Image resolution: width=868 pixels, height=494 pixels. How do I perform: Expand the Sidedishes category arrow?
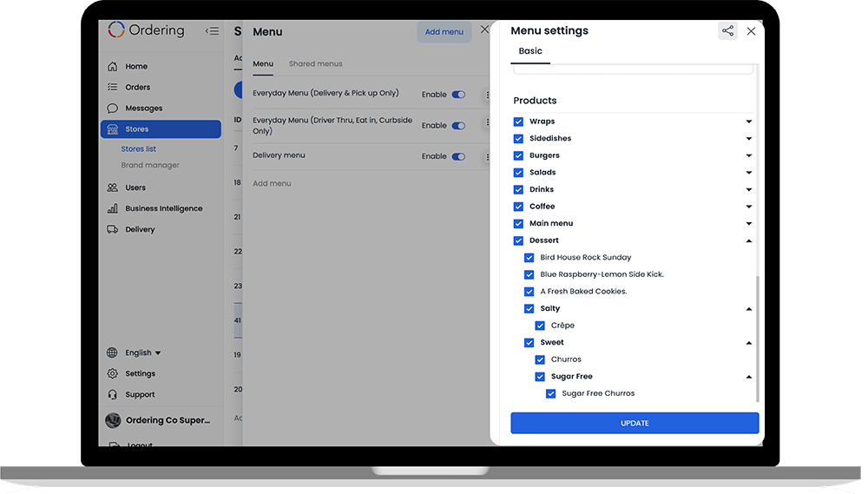748,138
